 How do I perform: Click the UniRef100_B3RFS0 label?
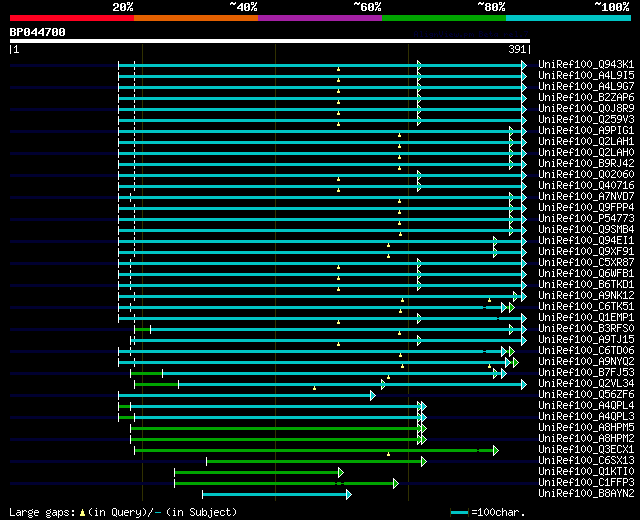pyautogui.click(x=586, y=329)
